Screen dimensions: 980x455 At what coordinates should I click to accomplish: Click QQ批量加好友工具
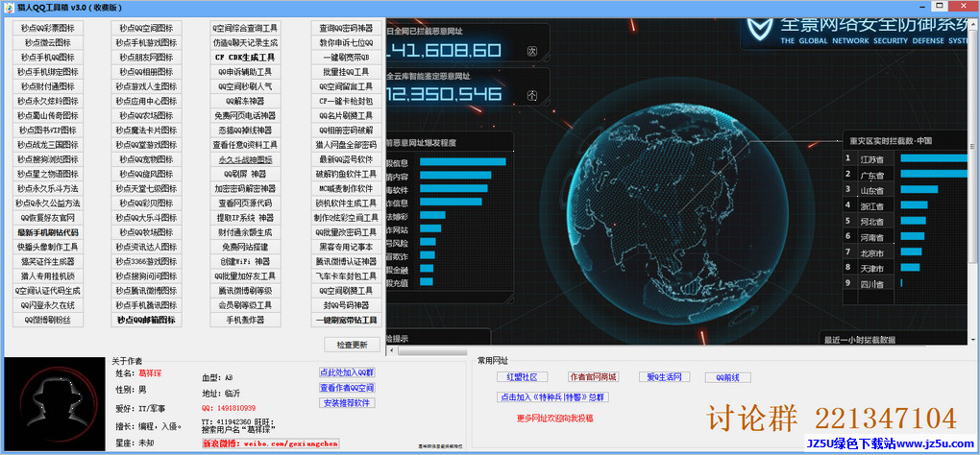point(246,275)
